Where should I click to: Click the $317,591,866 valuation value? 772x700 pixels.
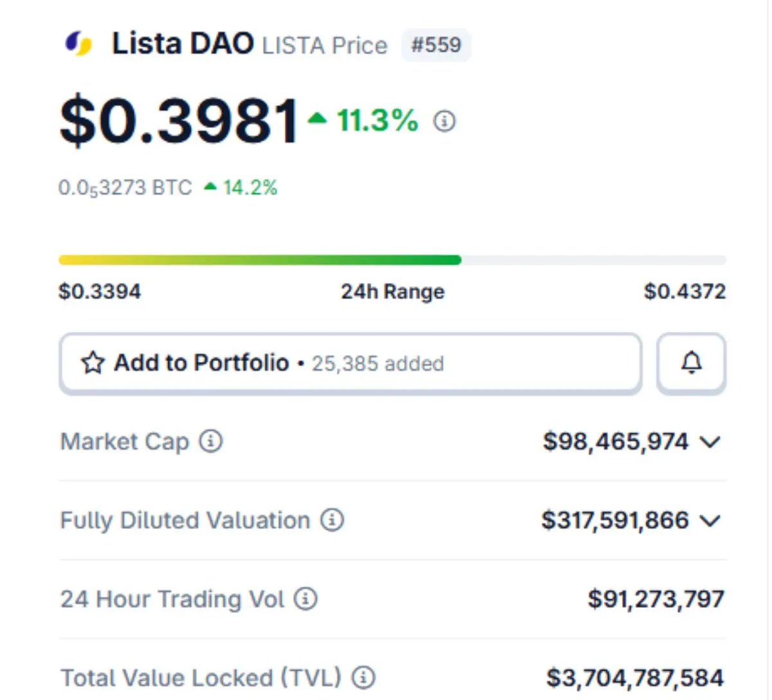(x=614, y=520)
